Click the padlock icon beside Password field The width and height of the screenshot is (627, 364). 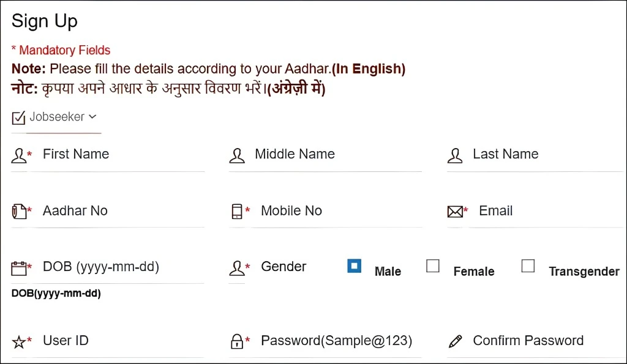[x=238, y=341]
